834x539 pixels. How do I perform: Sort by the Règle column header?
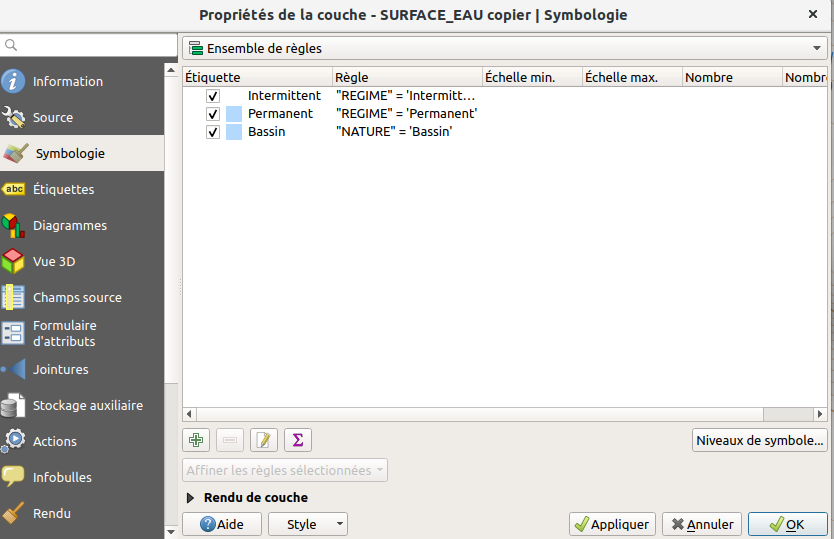coord(407,77)
